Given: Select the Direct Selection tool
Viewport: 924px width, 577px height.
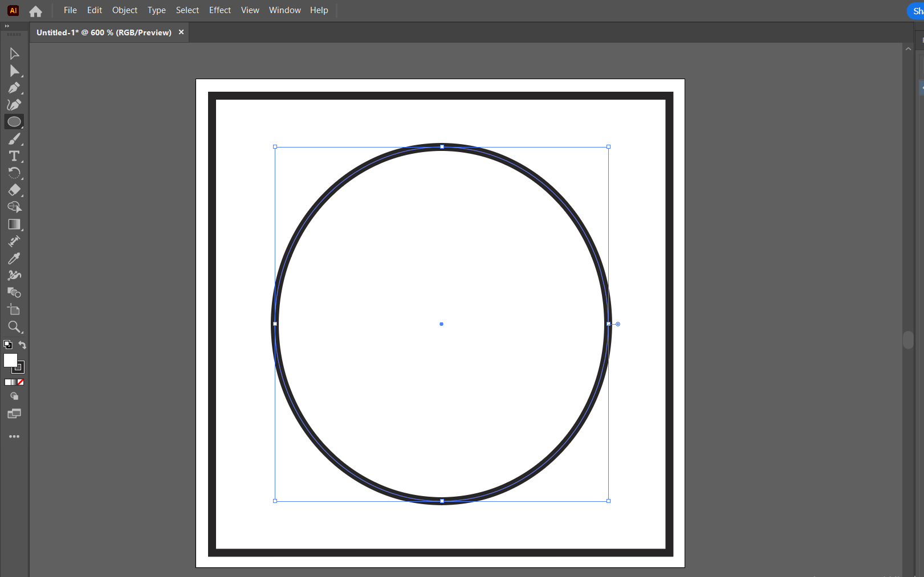Looking at the screenshot, I should (14, 71).
